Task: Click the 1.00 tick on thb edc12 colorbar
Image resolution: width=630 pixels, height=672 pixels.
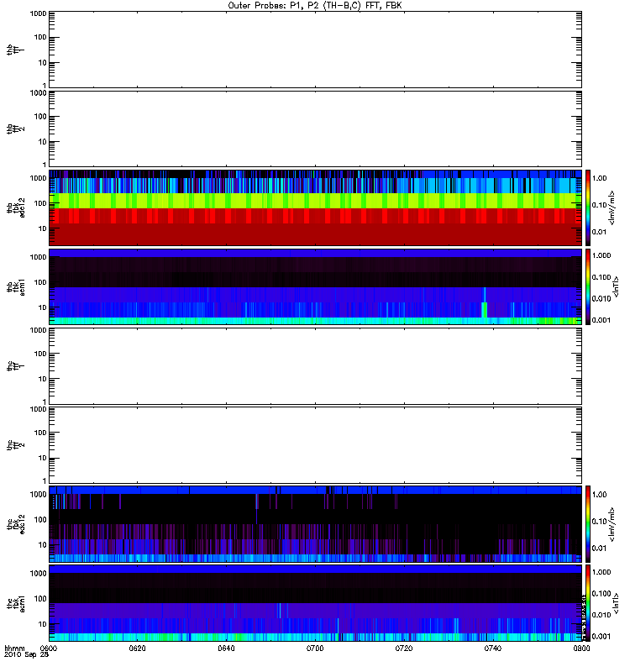Action: point(599,178)
